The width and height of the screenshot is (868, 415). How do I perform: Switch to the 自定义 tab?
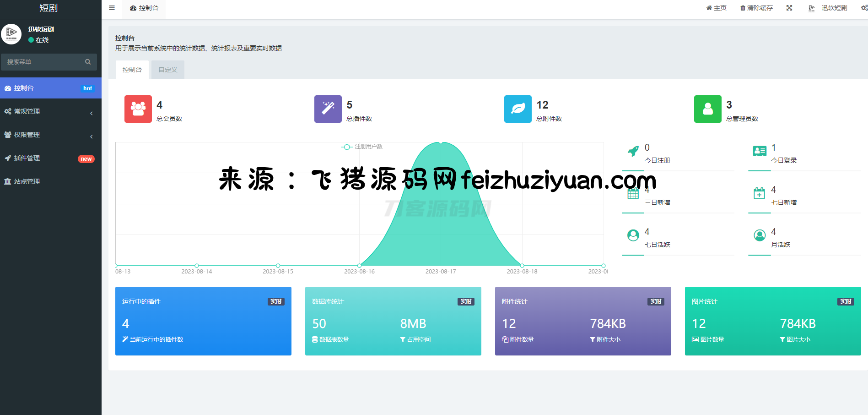[x=168, y=70]
